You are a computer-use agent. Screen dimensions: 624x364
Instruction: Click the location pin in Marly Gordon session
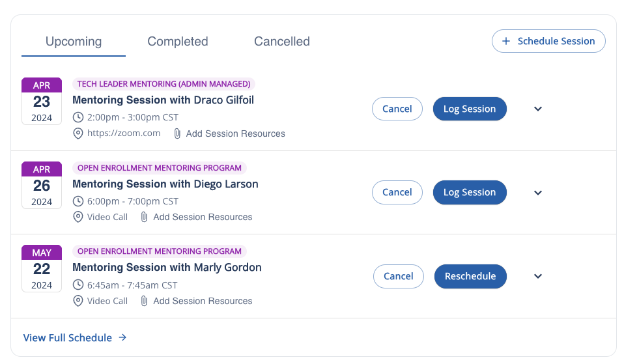78,301
